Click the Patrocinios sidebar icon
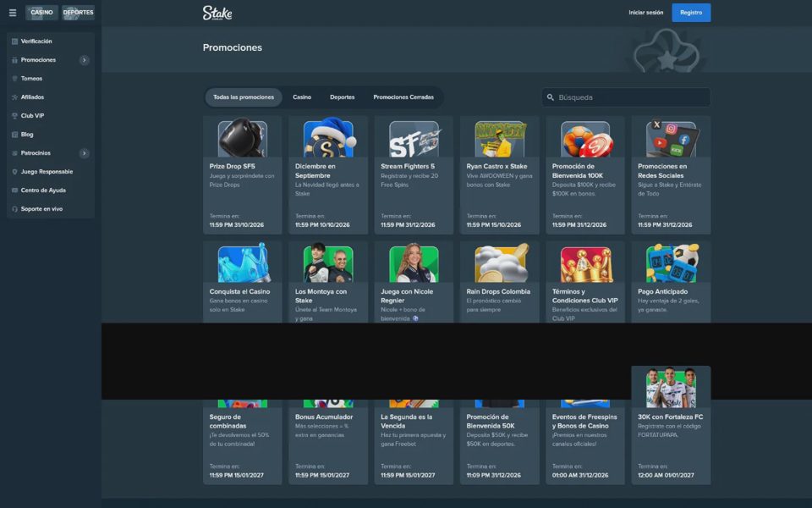The width and height of the screenshot is (812, 508). pyautogui.click(x=14, y=153)
